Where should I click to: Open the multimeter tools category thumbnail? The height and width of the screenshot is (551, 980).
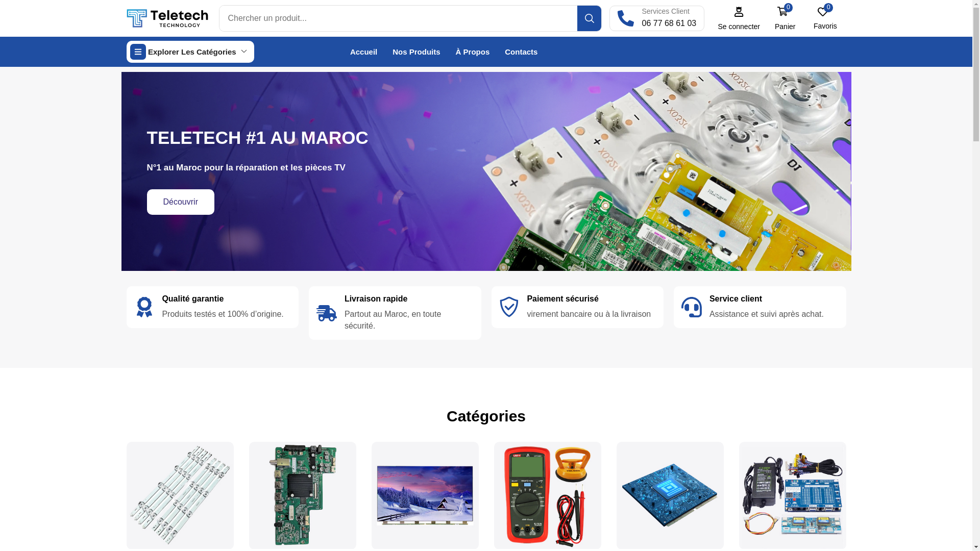(x=548, y=495)
